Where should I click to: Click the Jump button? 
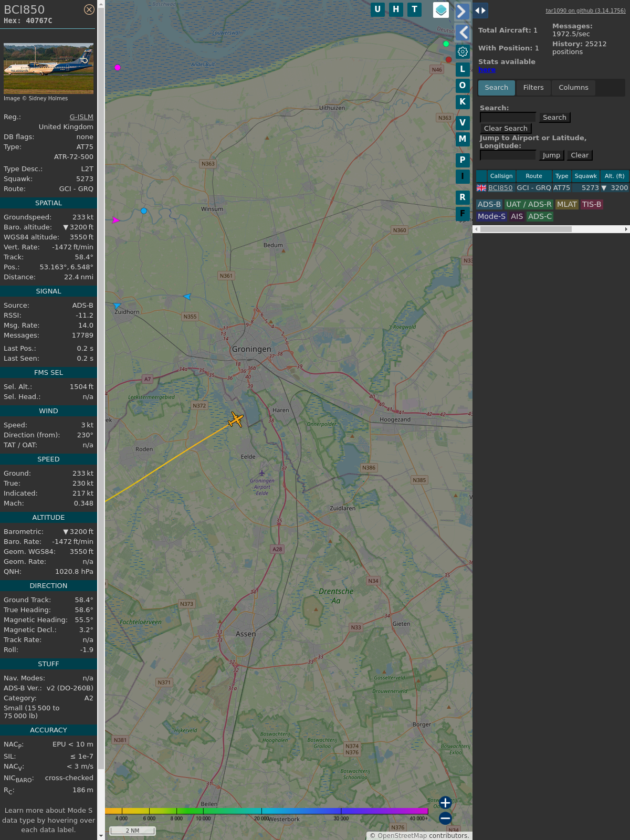point(551,155)
